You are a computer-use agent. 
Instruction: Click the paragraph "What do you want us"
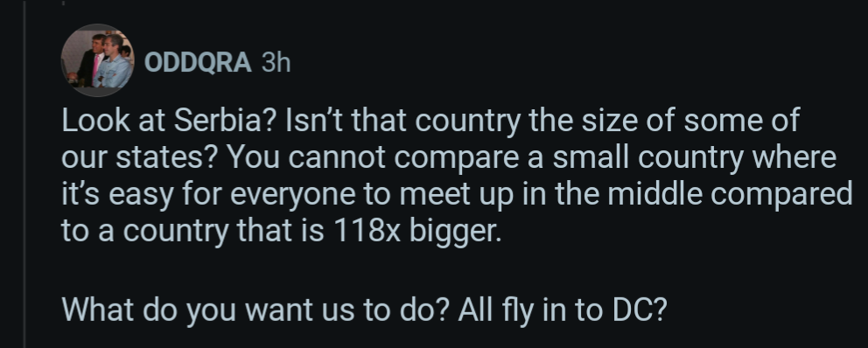(364, 310)
